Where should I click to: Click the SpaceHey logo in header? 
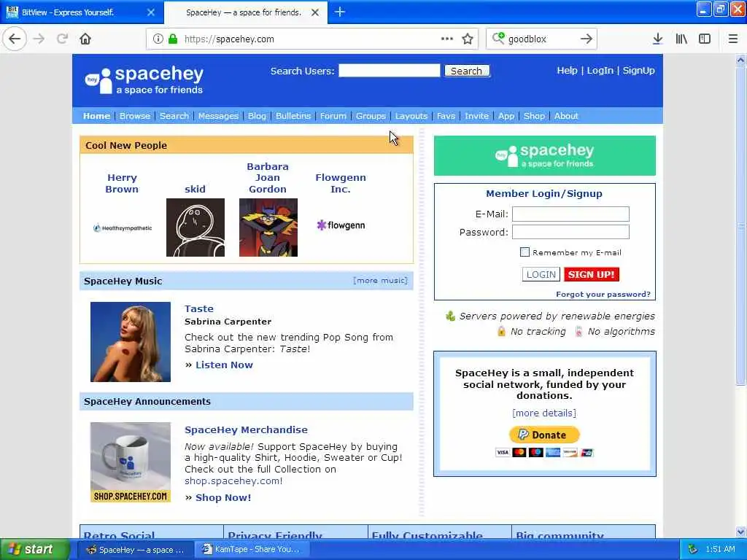[144, 80]
